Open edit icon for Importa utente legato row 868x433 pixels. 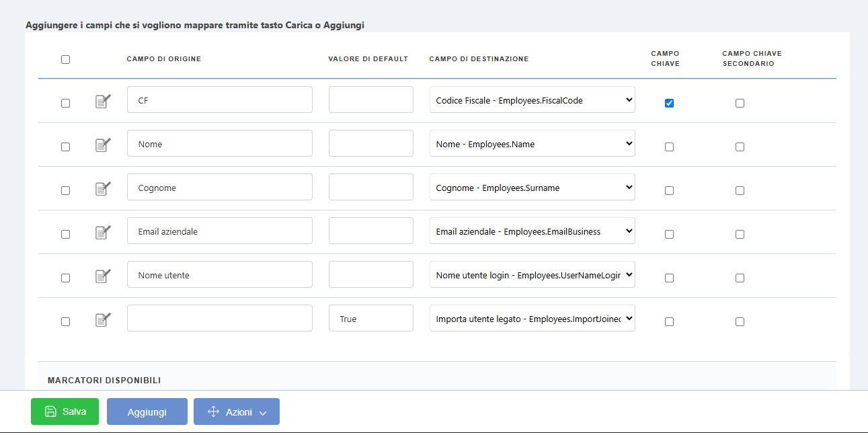103,320
